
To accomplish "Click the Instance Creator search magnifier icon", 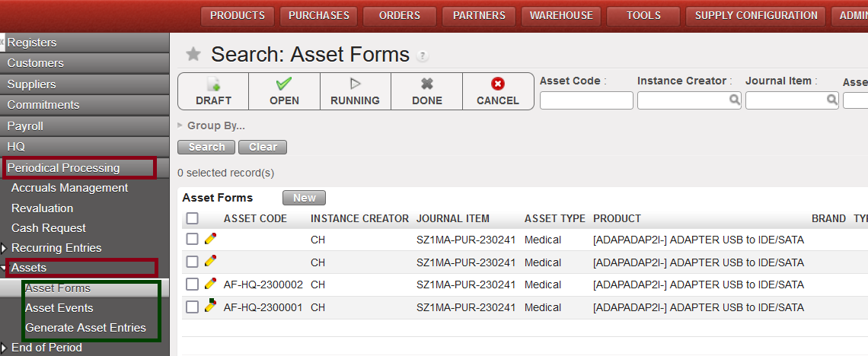I will point(734,100).
